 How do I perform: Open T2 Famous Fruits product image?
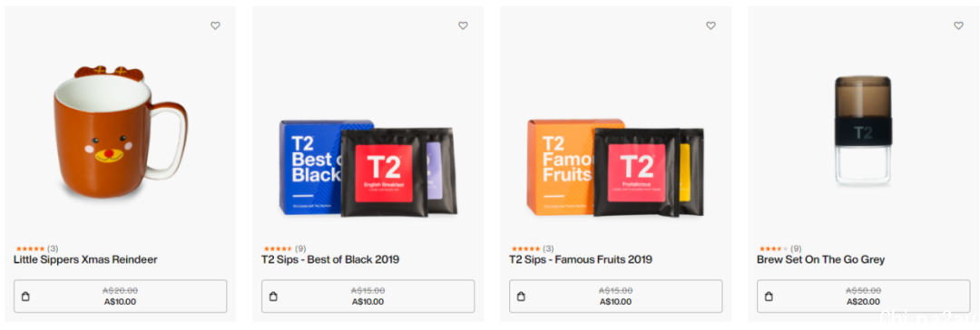point(615,168)
